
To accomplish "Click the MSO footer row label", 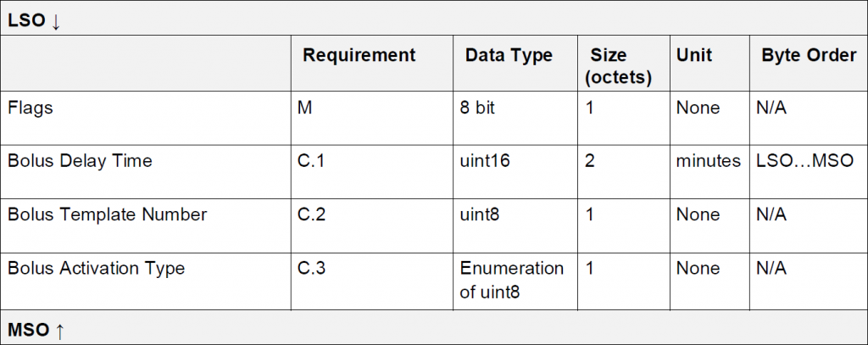I will click(36, 330).
